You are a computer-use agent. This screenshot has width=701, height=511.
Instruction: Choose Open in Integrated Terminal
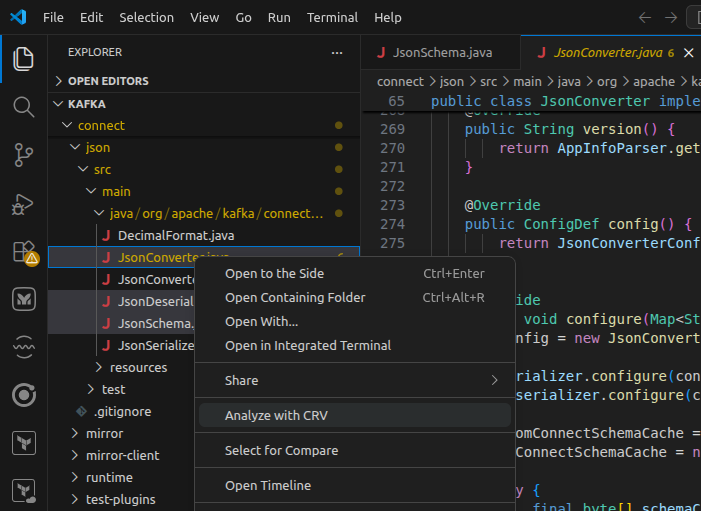pos(355,346)
